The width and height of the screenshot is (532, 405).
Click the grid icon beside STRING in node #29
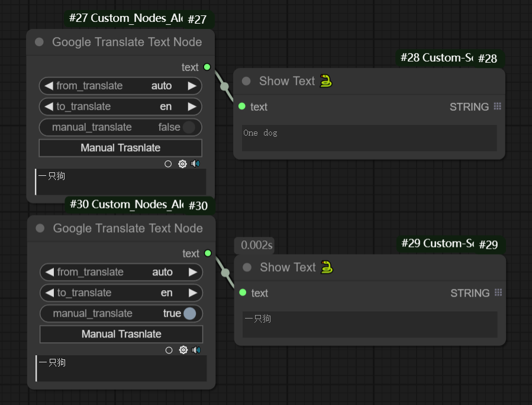tap(498, 293)
